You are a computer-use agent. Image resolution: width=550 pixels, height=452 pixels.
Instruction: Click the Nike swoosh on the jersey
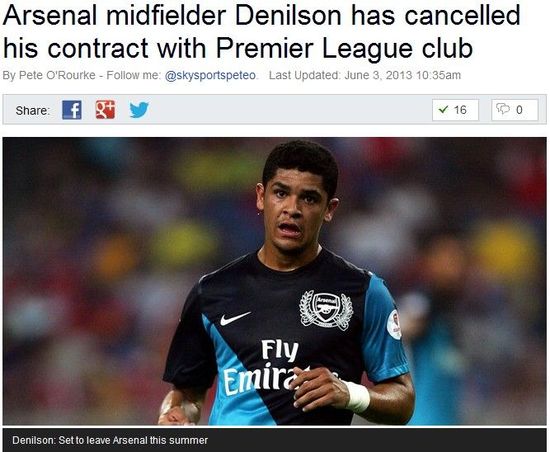pyautogui.click(x=235, y=318)
